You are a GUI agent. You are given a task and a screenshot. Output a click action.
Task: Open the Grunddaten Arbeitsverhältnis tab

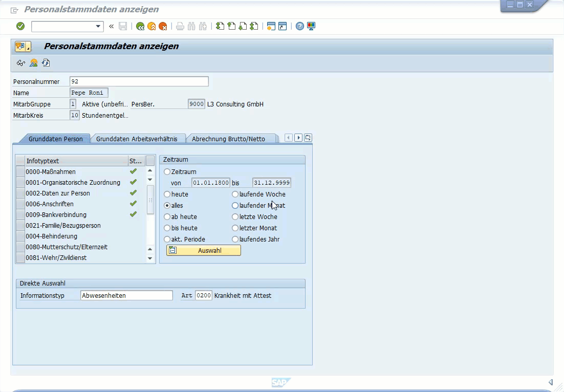click(x=137, y=139)
